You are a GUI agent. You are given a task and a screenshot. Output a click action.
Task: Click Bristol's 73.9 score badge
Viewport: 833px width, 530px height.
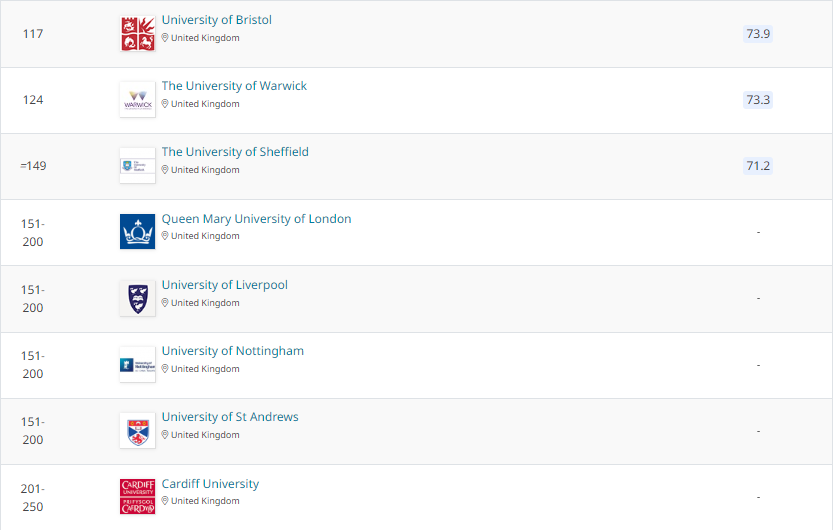point(758,34)
